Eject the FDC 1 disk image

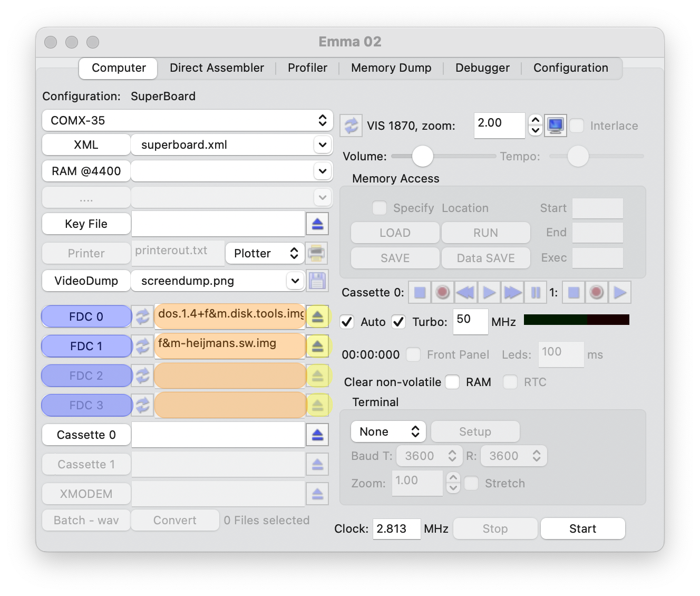[x=317, y=346]
